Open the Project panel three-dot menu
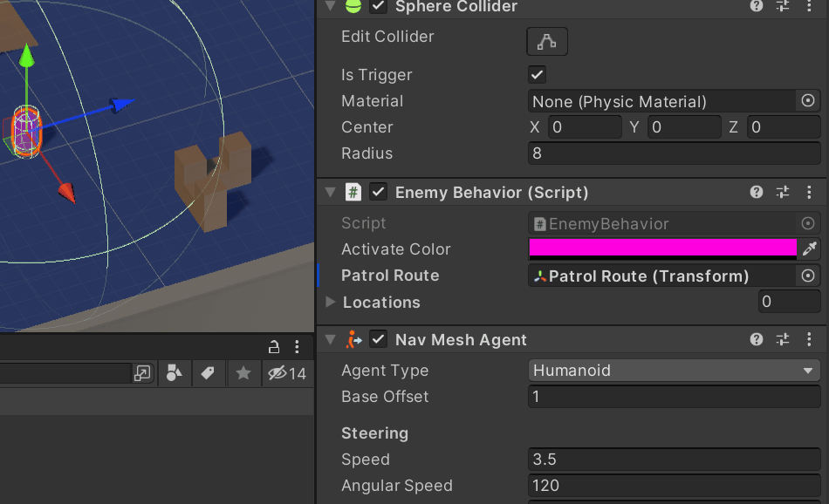 click(x=297, y=346)
